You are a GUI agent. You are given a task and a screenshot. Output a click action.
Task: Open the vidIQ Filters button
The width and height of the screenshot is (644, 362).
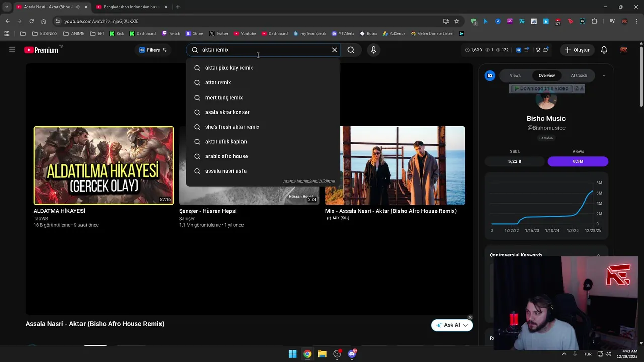[x=153, y=50]
